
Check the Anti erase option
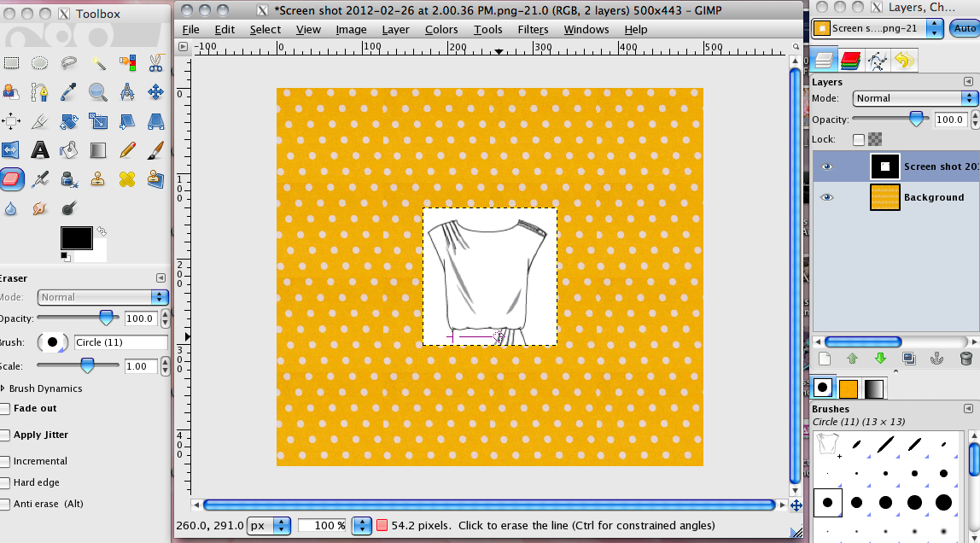click(x=8, y=504)
